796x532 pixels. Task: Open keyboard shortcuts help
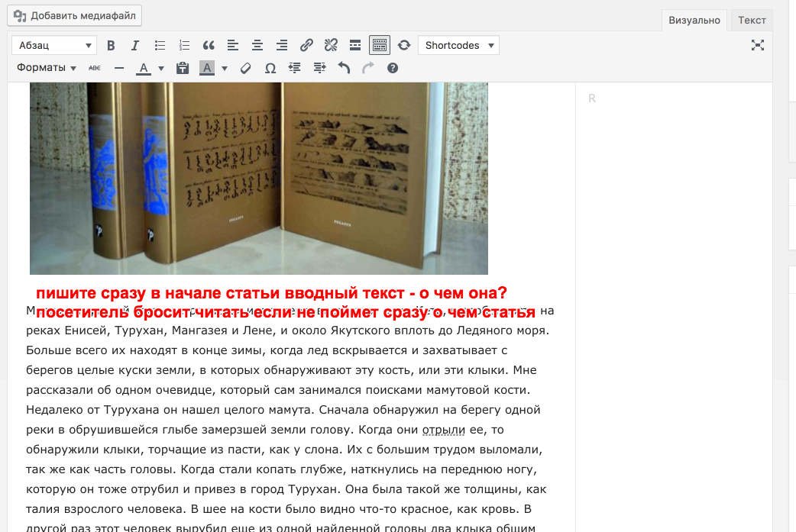pos(393,68)
